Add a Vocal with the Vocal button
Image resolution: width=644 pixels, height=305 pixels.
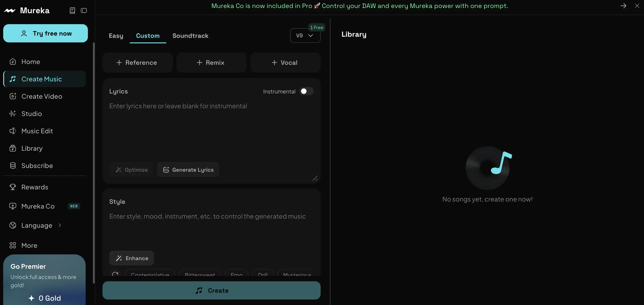[x=285, y=62]
